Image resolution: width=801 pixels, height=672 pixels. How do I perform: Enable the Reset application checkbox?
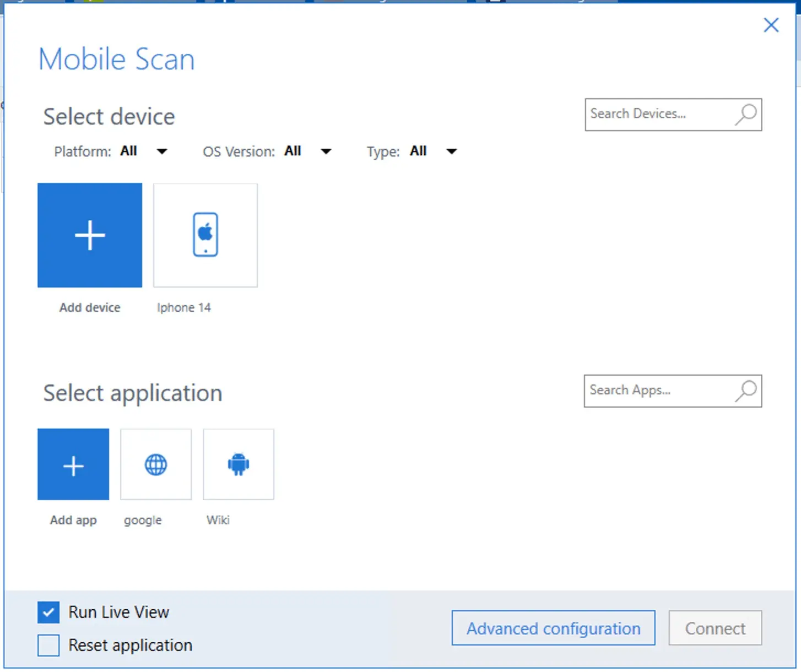48,645
